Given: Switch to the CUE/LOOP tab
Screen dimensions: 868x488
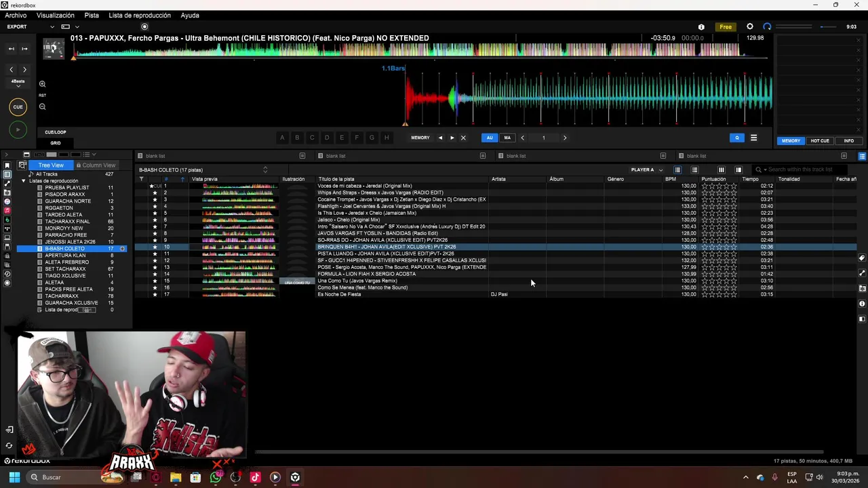Looking at the screenshot, I should [56, 132].
